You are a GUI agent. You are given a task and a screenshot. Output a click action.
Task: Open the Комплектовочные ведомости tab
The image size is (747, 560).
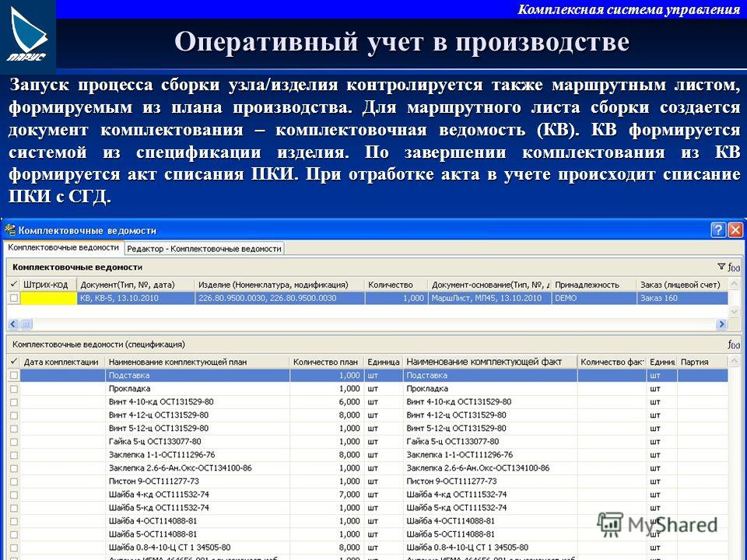[63, 247]
